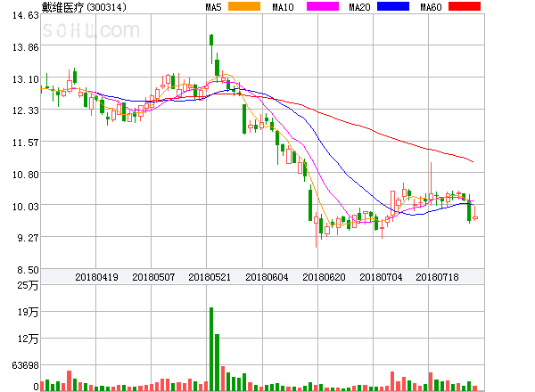Viewport: 535px width, 392px height.
Task: Click the 12万 volume axis label
Action: 28,339
